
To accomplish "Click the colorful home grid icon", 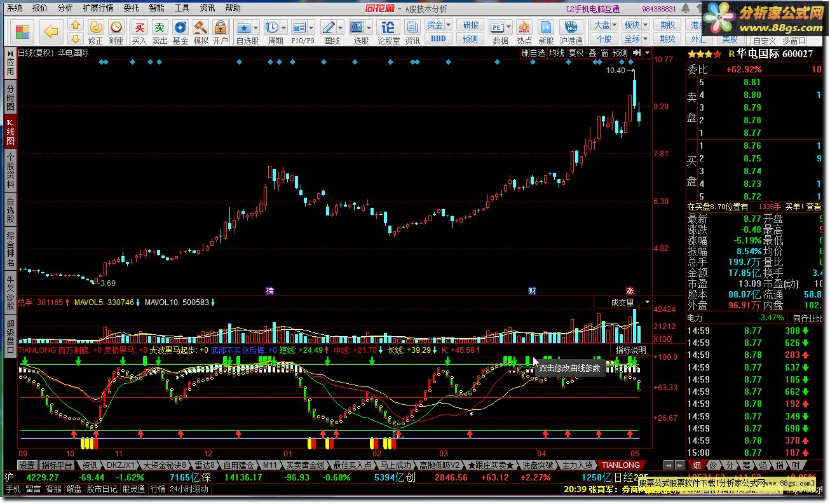I will click(23, 32).
